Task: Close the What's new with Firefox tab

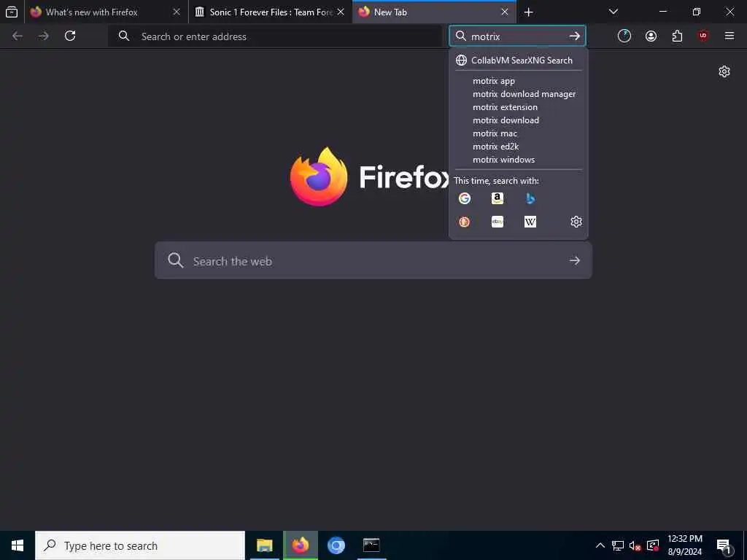Action: point(177,12)
